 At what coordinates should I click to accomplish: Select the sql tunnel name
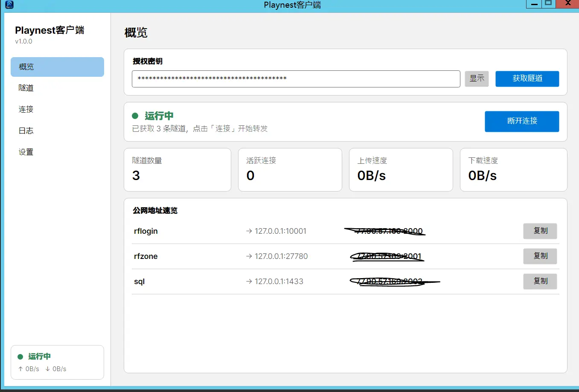pos(140,282)
